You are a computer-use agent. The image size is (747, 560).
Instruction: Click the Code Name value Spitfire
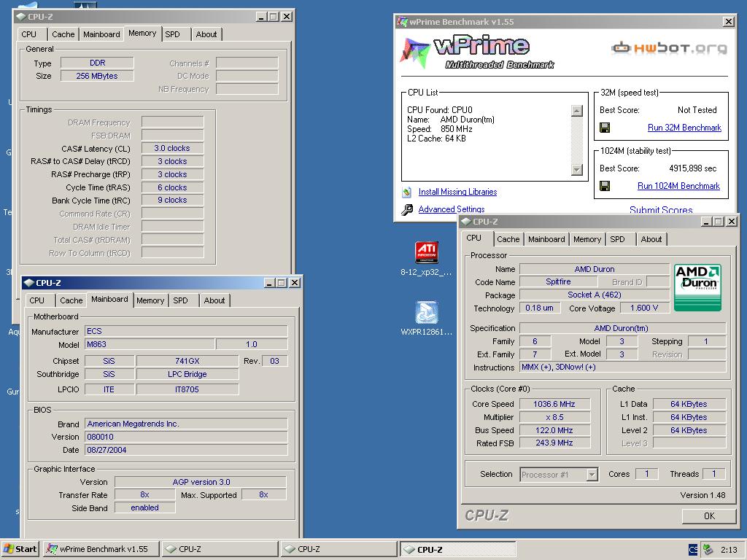(558, 281)
